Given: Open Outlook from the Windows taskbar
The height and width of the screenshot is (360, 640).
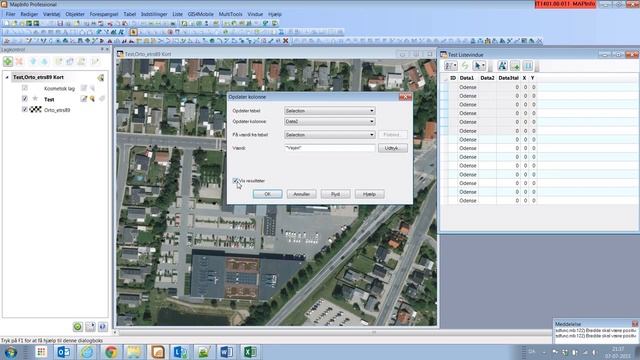Looking at the screenshot, I should [64, 352].
